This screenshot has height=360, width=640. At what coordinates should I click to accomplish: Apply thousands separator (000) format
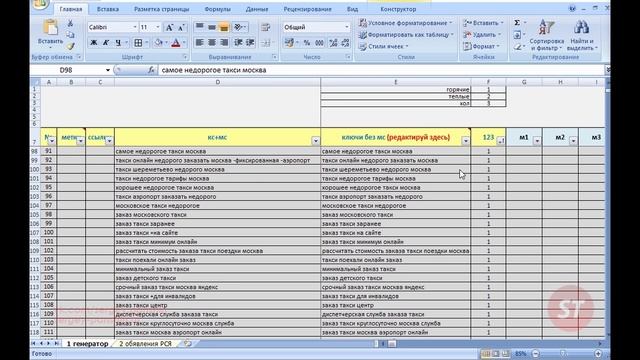319,42
